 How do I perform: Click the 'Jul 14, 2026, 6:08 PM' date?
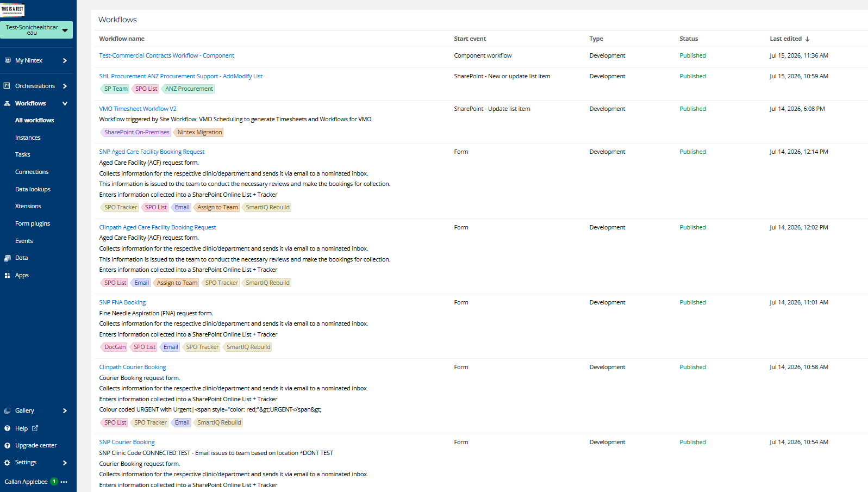pyautogui.click(x=797, y=109)
